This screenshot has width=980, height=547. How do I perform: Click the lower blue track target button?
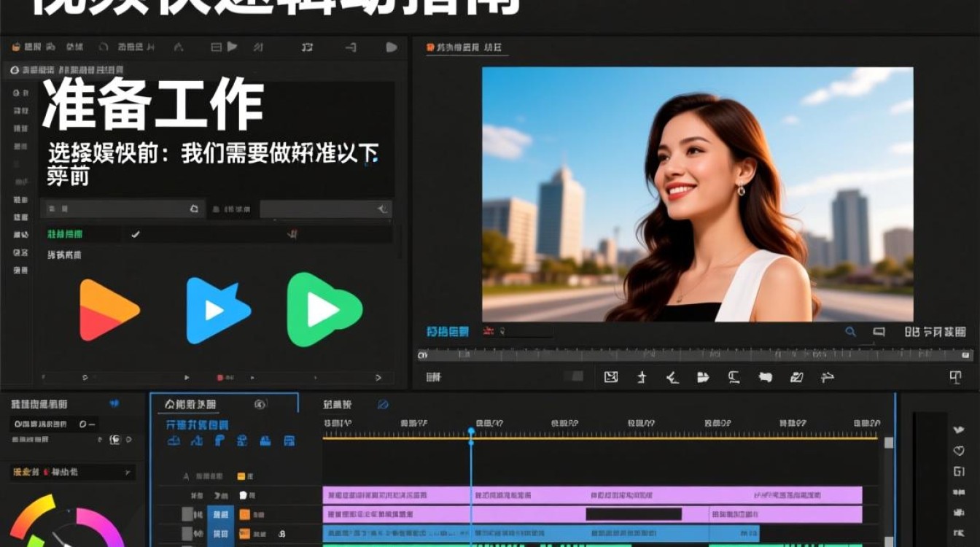point(220,534)
